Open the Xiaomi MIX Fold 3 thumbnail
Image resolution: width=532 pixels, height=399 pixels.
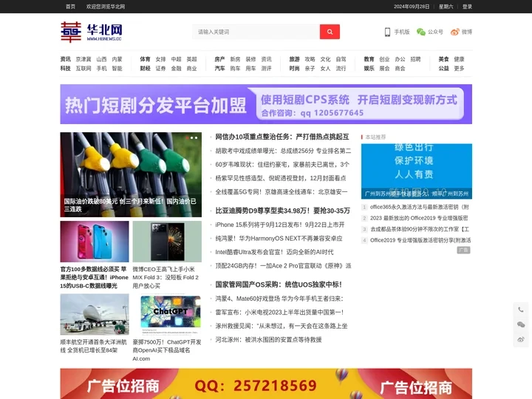pos(167,242)
